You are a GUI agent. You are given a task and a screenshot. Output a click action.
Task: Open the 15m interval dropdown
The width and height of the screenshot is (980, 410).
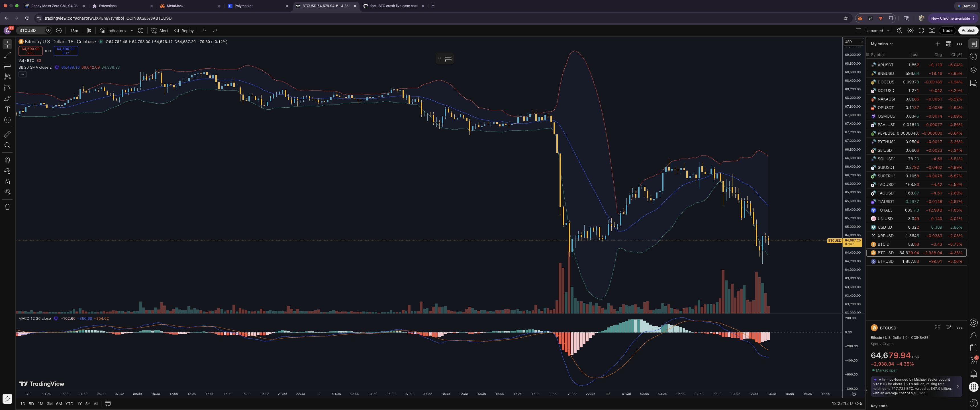(74, 30)
